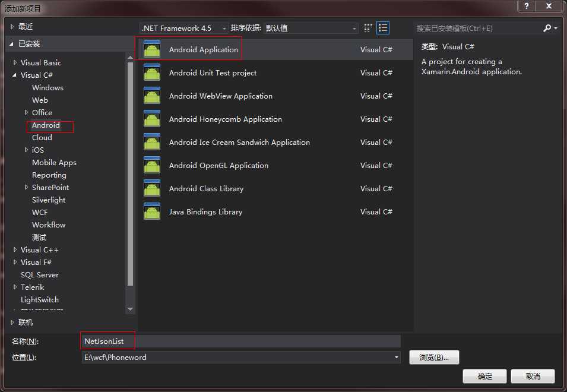Select the Mobile Apps category

click(x=54, y=163)
